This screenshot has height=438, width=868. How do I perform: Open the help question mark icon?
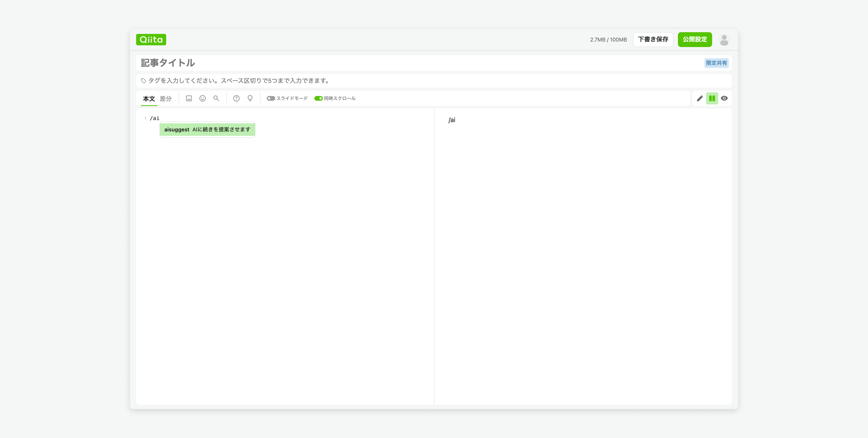[236, 98]
